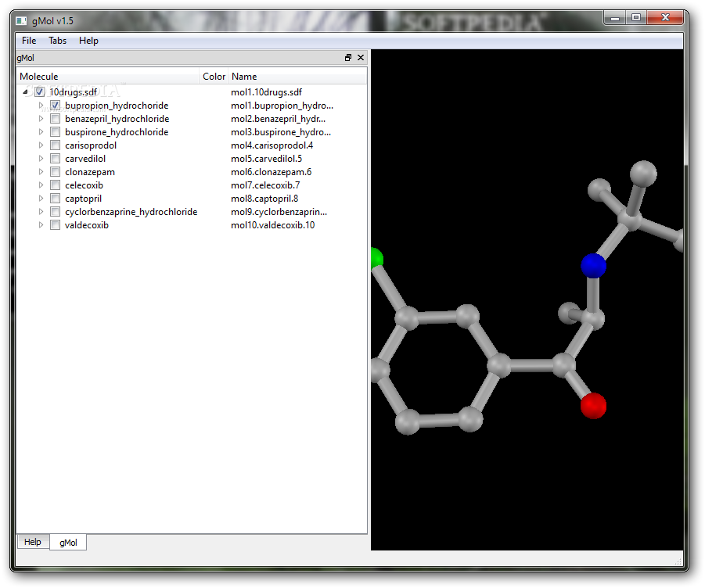705x588 pixels.
Task: Click name cell mol5.carvedilol.5
Action: [x=266, y=159]
